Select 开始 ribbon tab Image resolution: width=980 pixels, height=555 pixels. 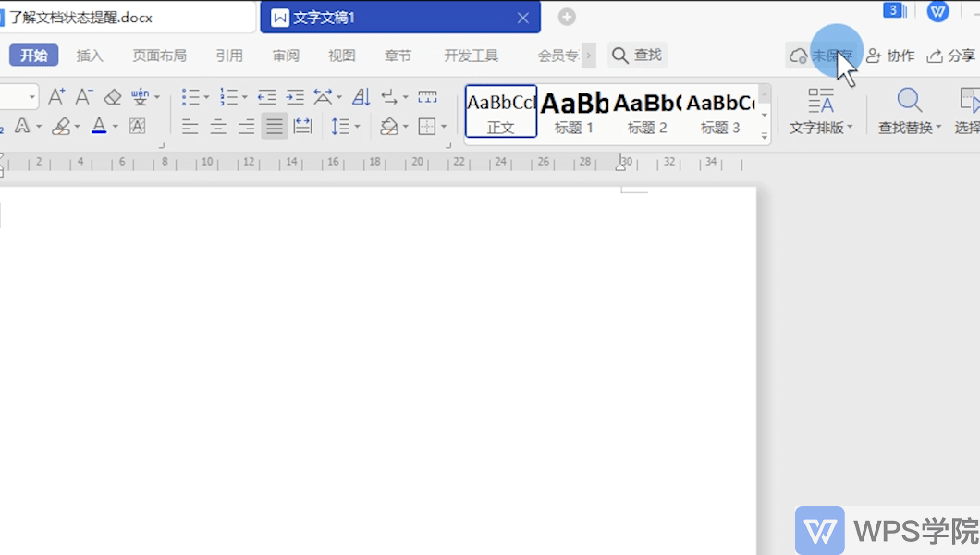pyautogui.click(x=34, y=55)
